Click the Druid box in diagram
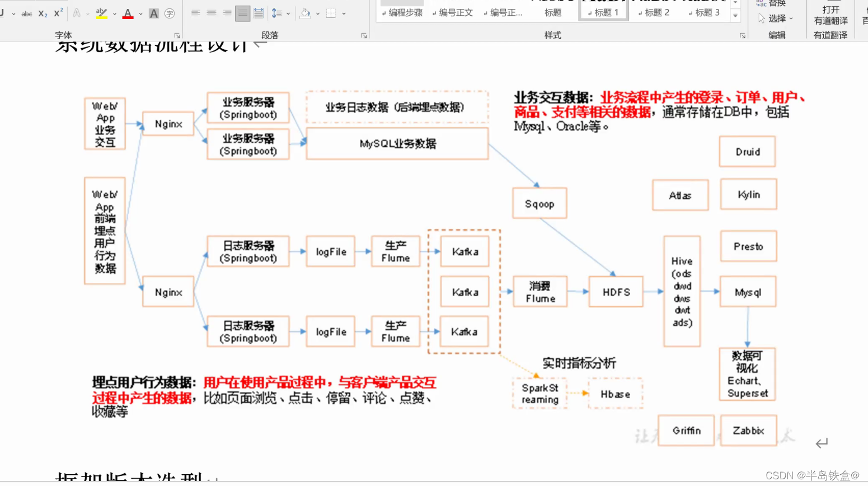Image resolution: width=868 pixels, height=486 pixels. (748, 152)
